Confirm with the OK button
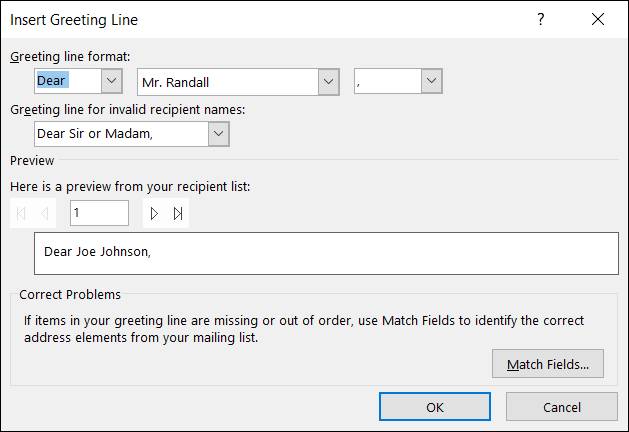This screenshot has width=629, height=432. [435, 407]
